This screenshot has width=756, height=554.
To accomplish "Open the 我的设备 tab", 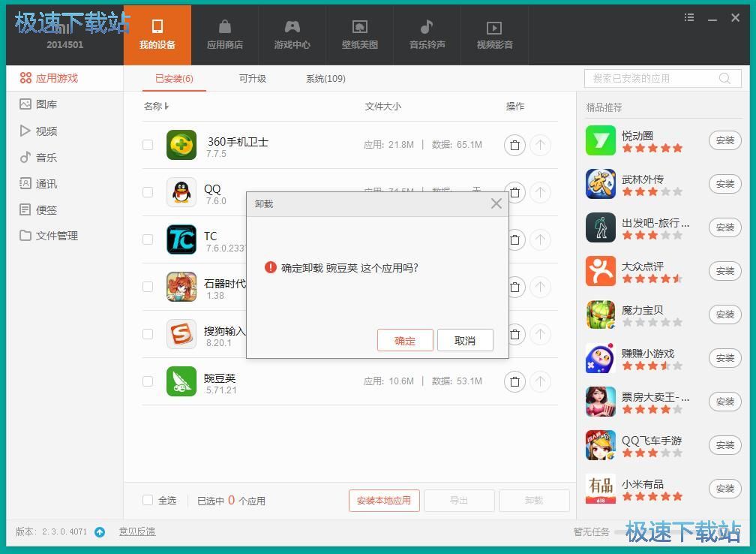I will tap(157, 35).
